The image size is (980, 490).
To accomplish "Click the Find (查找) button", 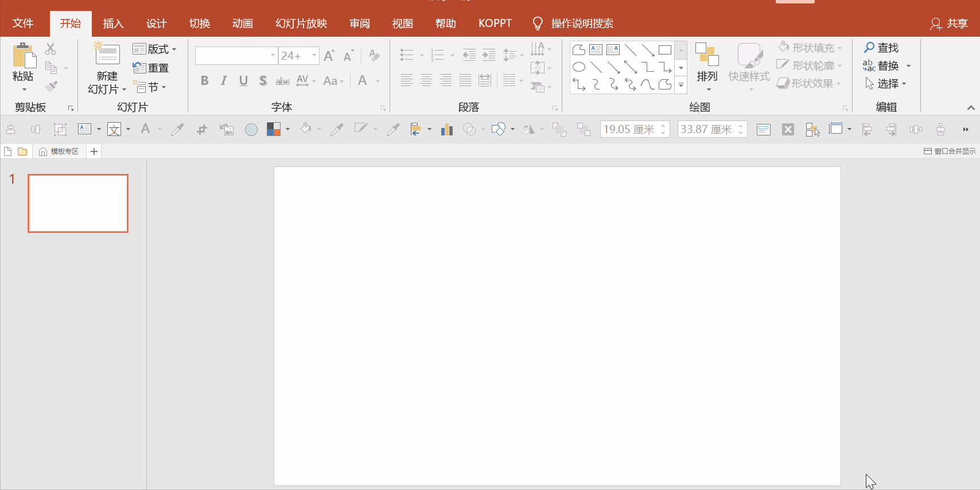I will (x=881, y=48).
